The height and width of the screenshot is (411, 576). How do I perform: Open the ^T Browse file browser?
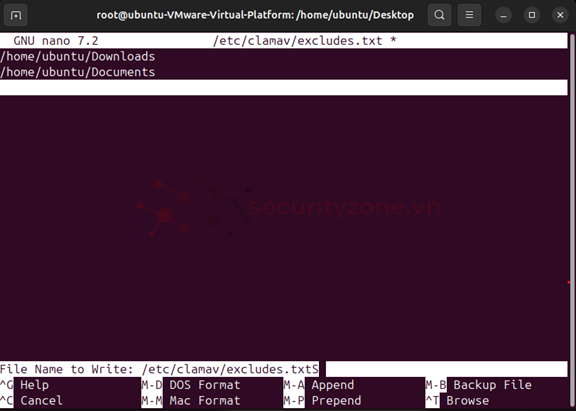(457, 401)
